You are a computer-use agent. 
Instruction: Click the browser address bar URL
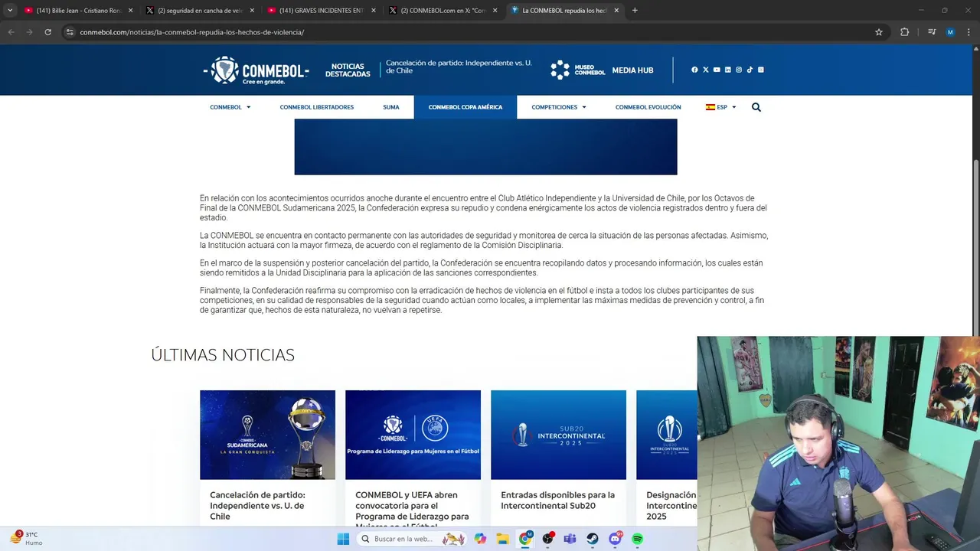point(191,32)
